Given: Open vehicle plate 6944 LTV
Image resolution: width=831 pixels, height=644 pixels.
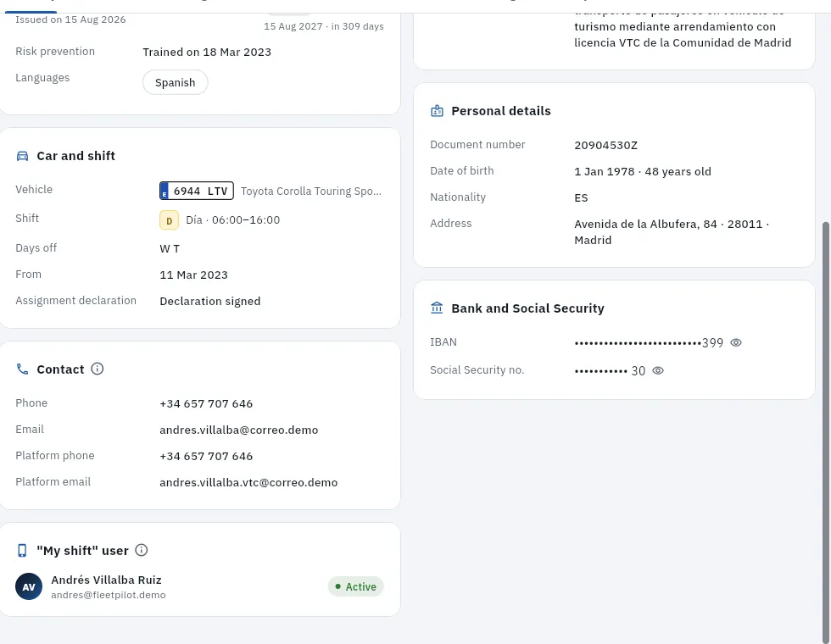Looking at the screenshot, I should tap(197, 192).
